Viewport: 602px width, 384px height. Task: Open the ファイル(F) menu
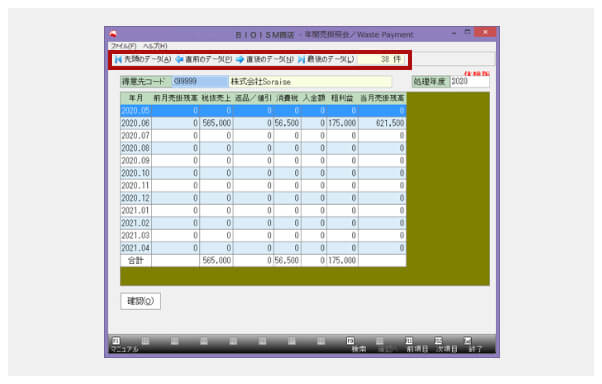tap(124, 46)
